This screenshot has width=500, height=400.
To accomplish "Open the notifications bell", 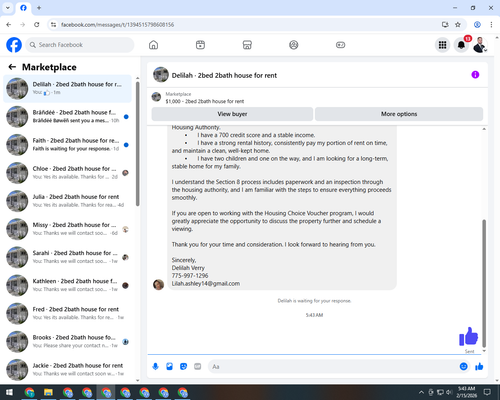I will pyautogui.click(x=461, y=45).
